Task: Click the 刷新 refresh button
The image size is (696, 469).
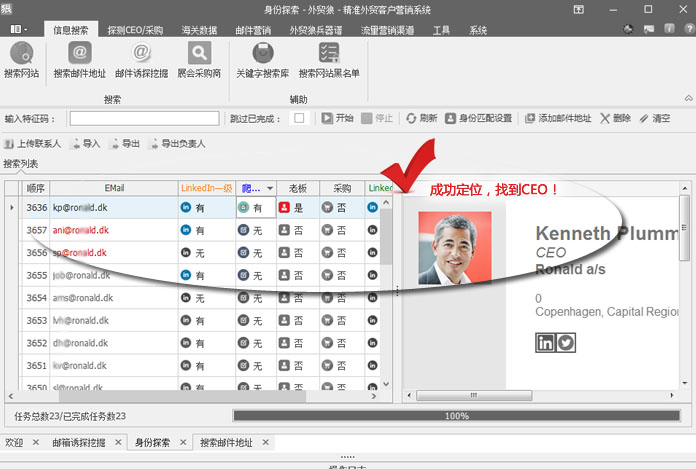Action: click(x=421, y=118)
